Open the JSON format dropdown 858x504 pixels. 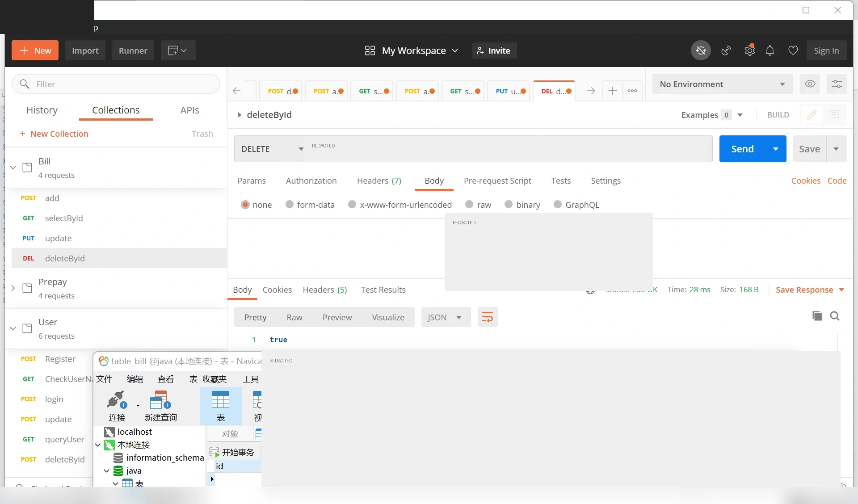[446, 317]
